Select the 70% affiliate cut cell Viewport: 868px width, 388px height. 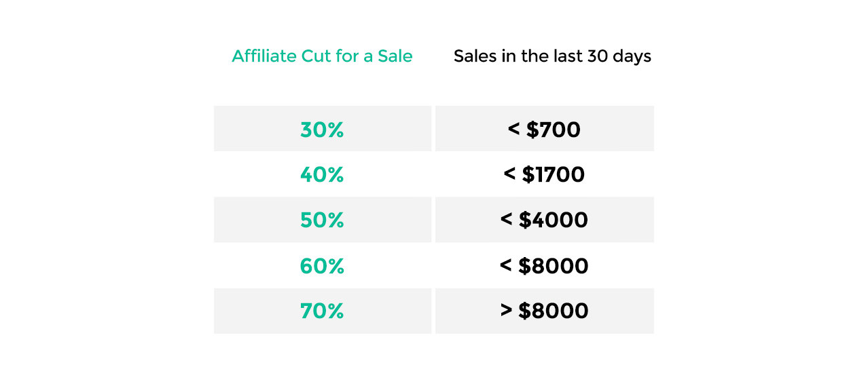pyautogui.click(x=323, y=311)
